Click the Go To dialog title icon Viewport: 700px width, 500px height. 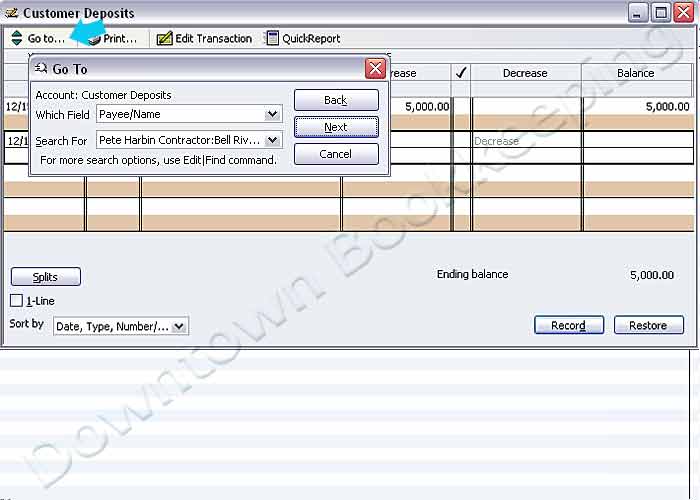(41, 68)
